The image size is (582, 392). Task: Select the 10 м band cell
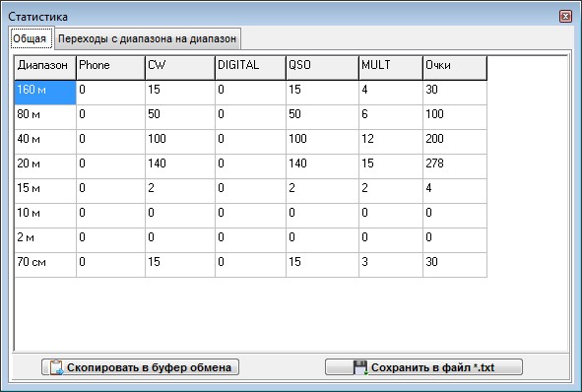pos(45,216)
